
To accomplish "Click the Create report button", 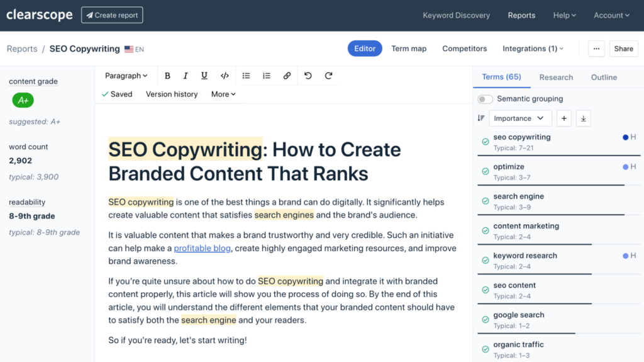I will [x=112, y=15].
